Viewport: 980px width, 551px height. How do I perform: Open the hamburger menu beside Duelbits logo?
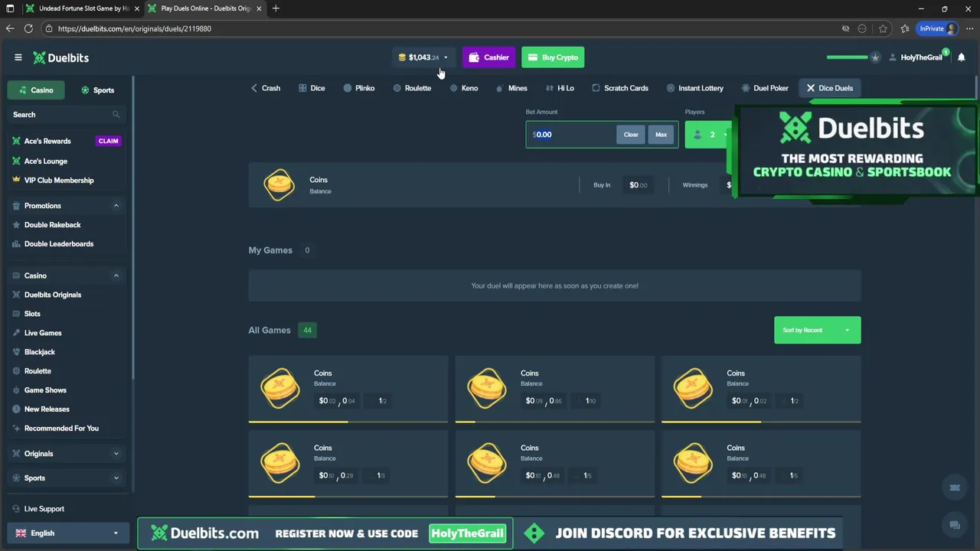[x=18, y=57]
